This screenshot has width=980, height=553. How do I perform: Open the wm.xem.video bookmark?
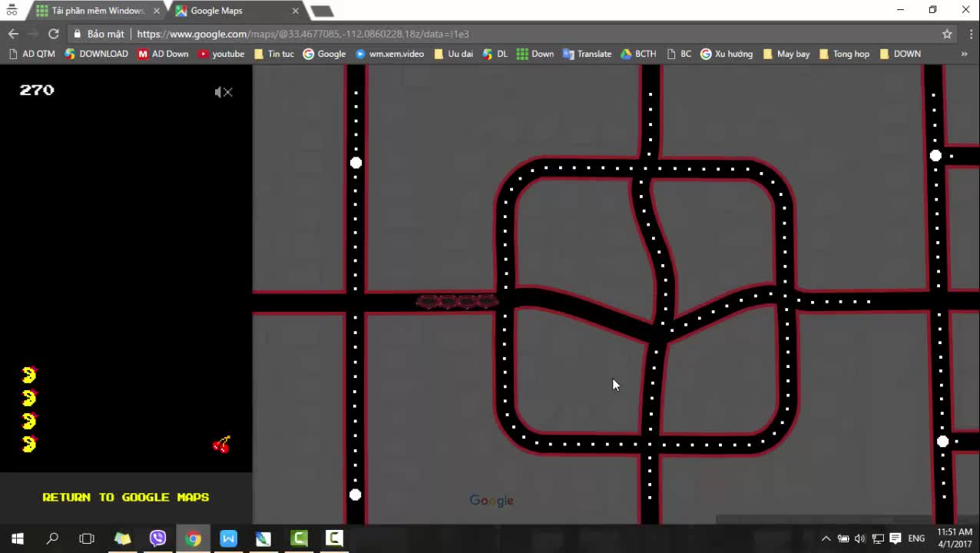(389, 54)
